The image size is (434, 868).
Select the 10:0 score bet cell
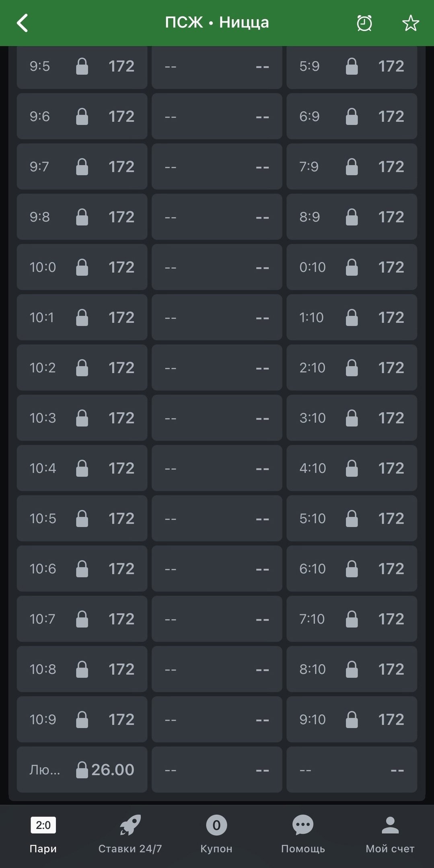pos(82,267)
